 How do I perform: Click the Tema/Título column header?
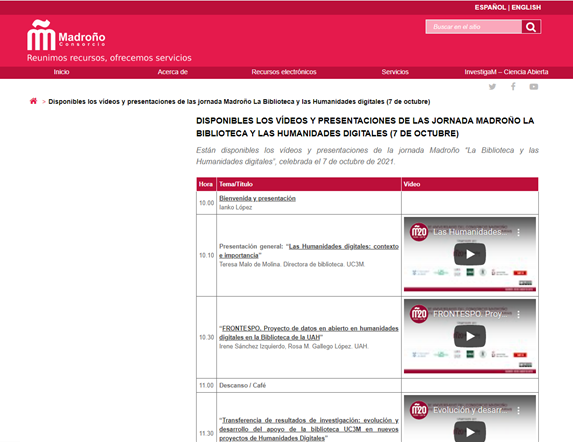point(309,184)
